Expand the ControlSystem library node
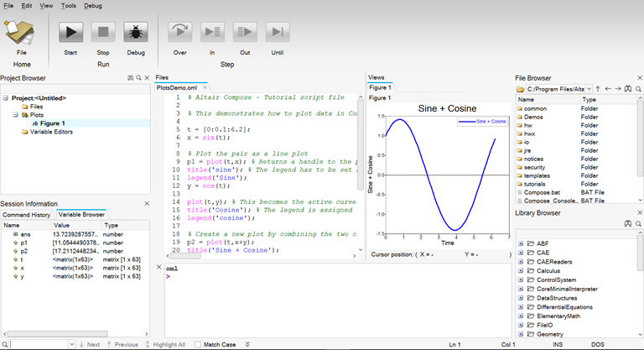Screen dimensions: 644x350 (x=521, y=280)
